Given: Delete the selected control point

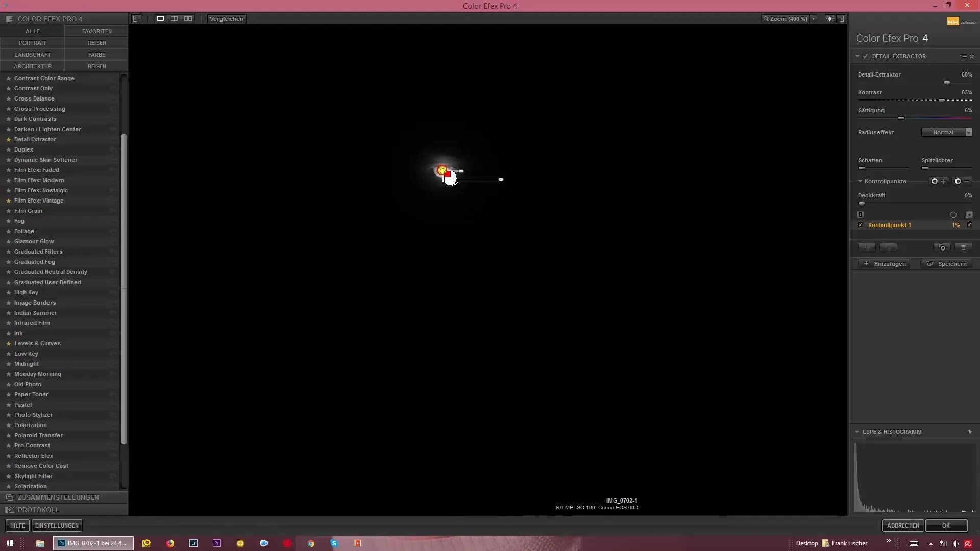Looking at the screenshot, I should [x=963, y=247].
